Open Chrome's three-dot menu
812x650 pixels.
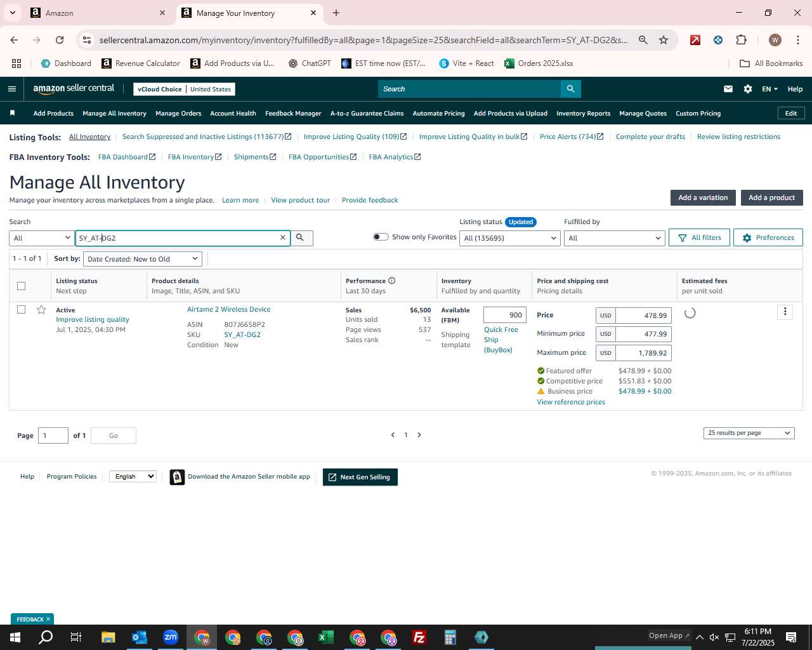[x=797, y=40]
